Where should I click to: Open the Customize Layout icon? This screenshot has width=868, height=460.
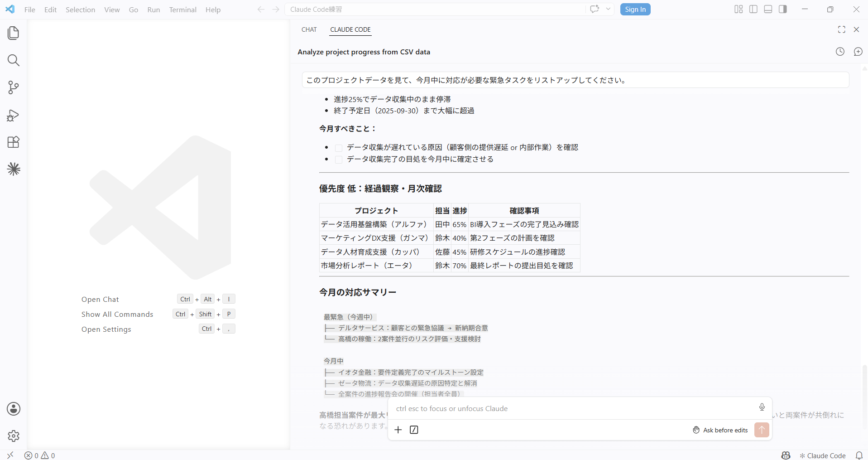pyautogui.click(x=739, y=9)
